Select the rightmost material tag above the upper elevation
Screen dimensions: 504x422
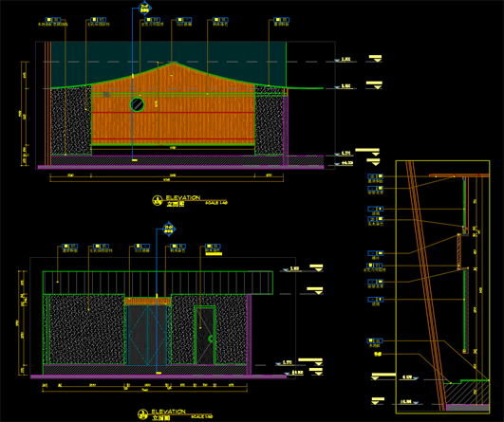[x=282, y=20]
